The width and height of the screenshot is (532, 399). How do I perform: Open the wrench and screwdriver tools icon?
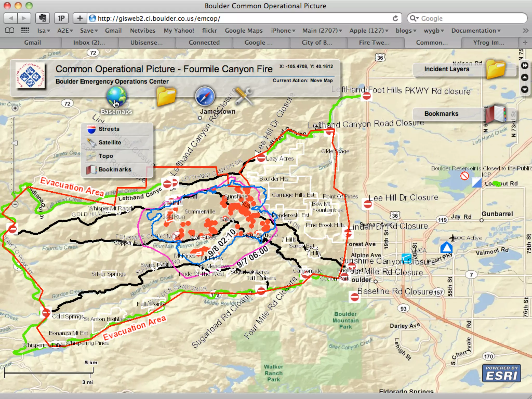[244, 96]
